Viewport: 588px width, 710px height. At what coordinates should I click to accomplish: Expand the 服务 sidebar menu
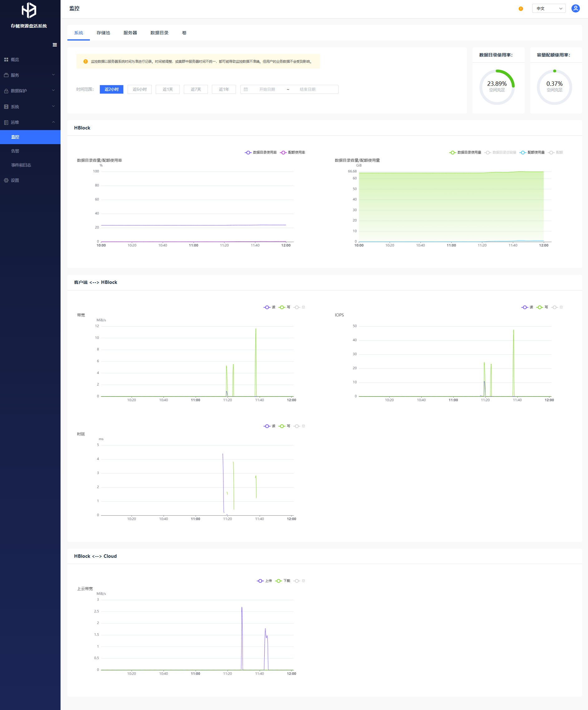click(30, 75)
